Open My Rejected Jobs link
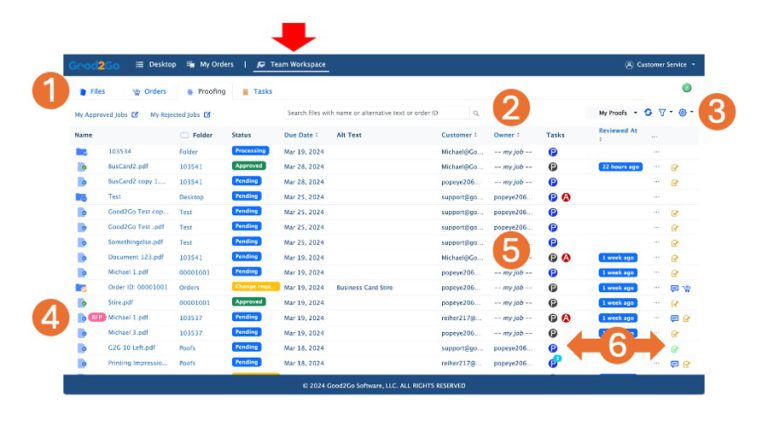 point(180,115)
